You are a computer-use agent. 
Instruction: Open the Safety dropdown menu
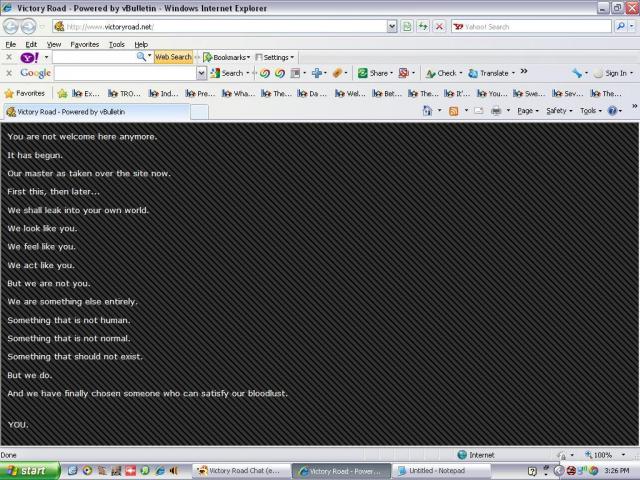[558, 111]
